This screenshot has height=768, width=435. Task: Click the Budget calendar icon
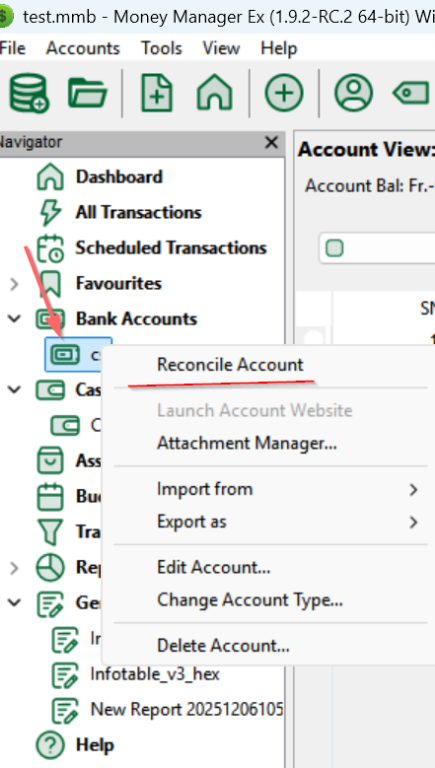50,496
